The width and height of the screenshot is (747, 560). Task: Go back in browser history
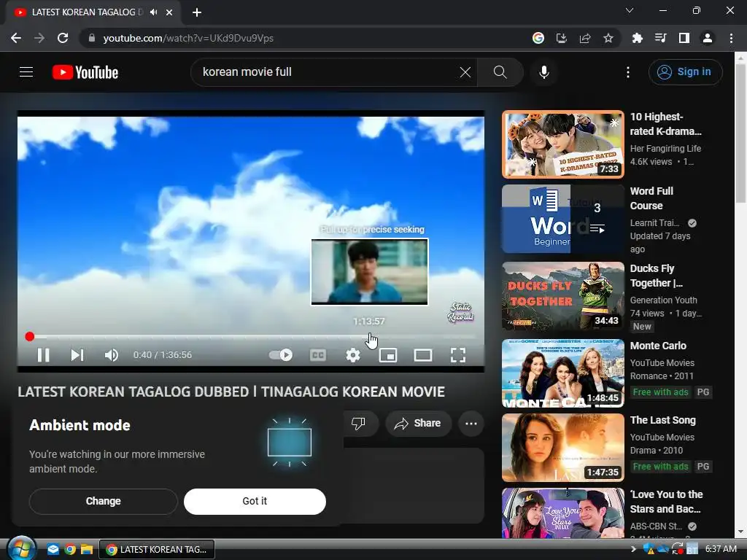pyautogui.click(x=16, y=38)
